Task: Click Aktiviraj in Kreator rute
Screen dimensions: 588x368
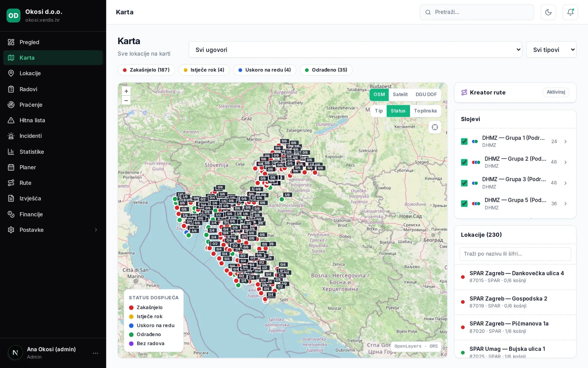Action: click(x=556, y=92)
